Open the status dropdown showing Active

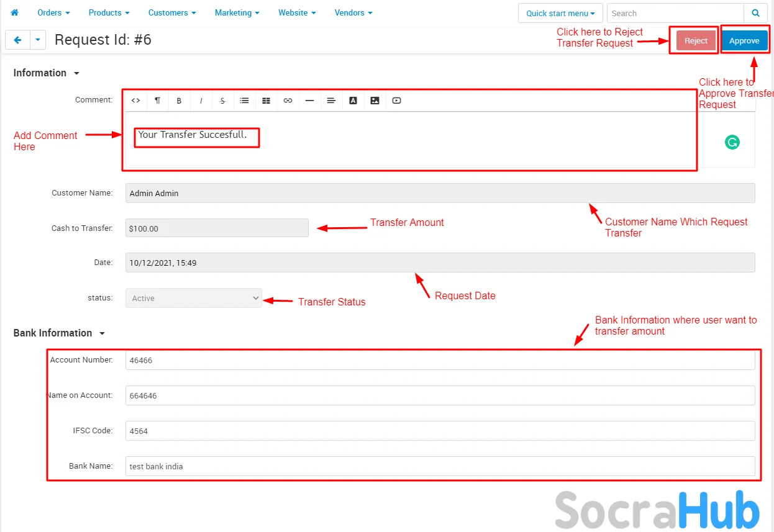pos(194,298)
